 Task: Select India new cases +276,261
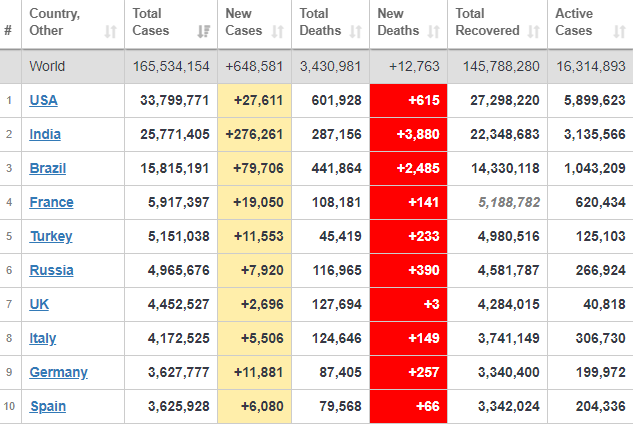point(254,134)
